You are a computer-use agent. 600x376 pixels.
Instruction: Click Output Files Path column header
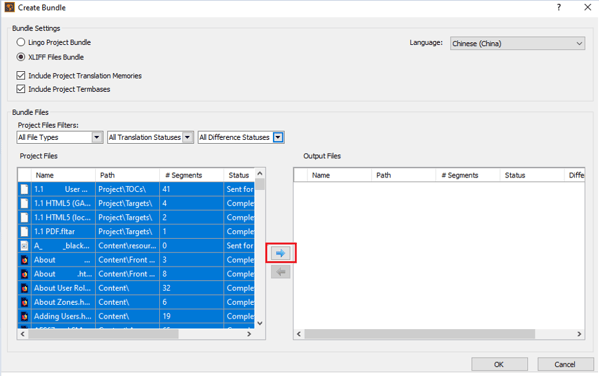click(404, 175)
